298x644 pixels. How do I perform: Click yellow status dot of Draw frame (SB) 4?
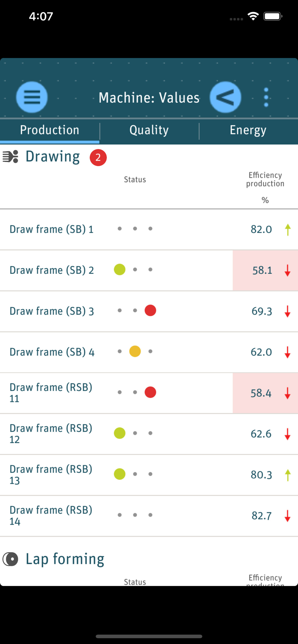click(x=135, y=351)
